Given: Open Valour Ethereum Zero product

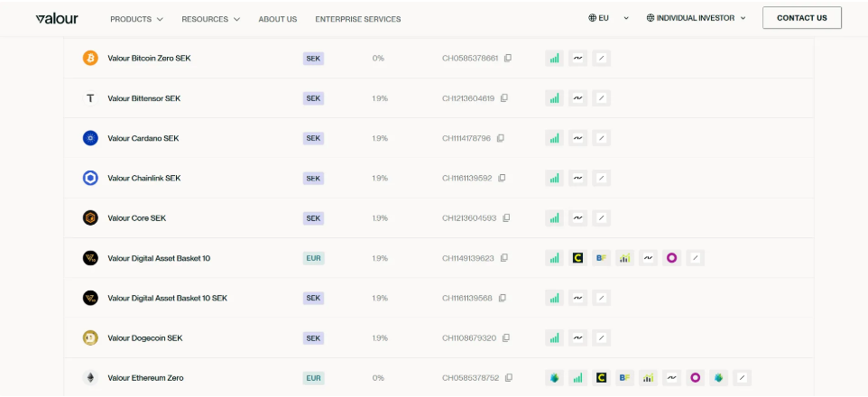Looking at the screenshot, I should click(x=145, y=378).
